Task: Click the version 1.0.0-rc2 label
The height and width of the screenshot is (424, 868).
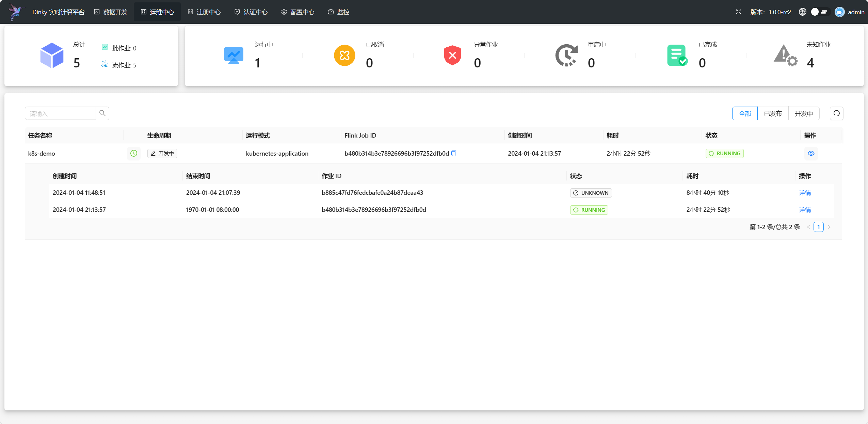Action: point(771,12)
